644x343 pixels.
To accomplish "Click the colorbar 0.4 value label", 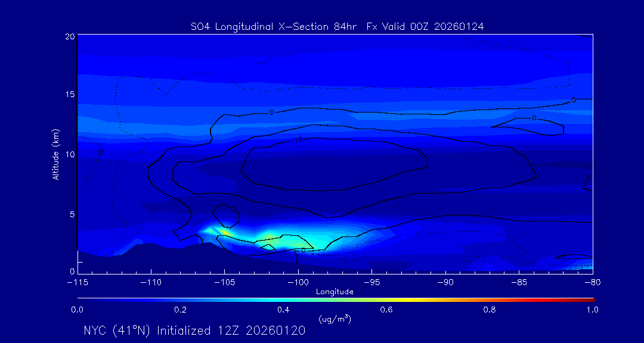I will [283, 310].
